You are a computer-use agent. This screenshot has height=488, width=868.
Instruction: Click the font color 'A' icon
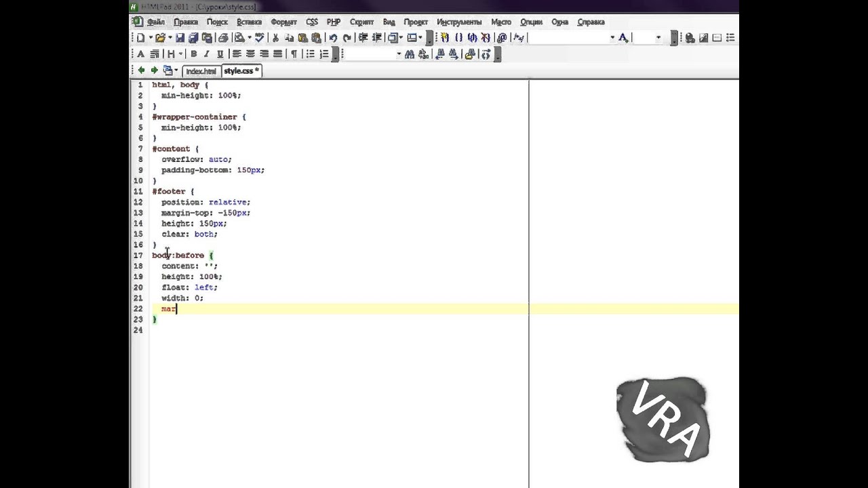click(x=623, y=38)
